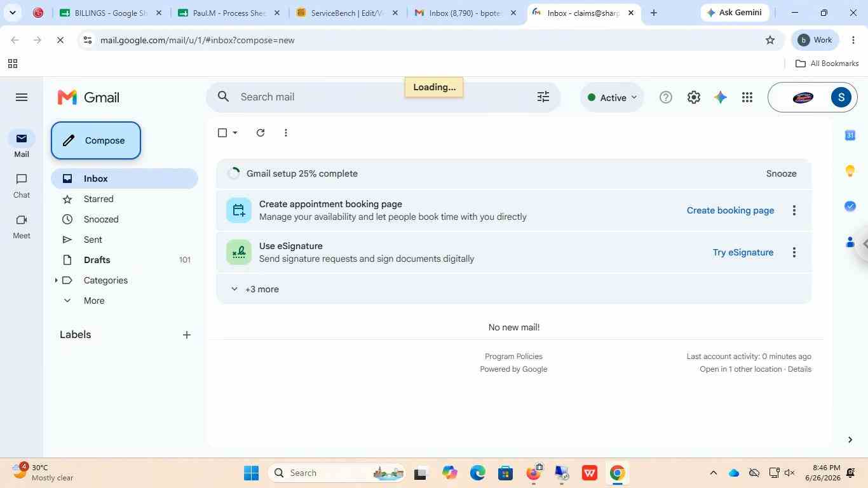
Task: Click the Create booking page link
Action: [x=730, y=210]
